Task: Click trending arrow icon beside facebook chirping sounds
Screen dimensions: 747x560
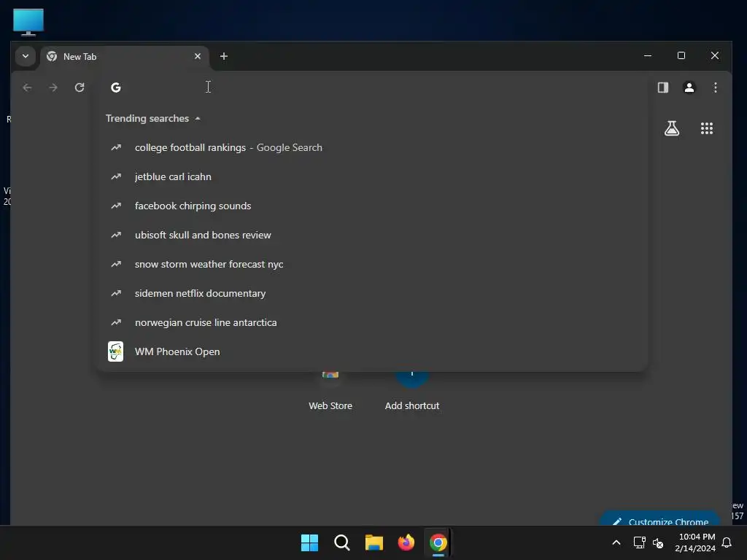Action: (116, 206)
